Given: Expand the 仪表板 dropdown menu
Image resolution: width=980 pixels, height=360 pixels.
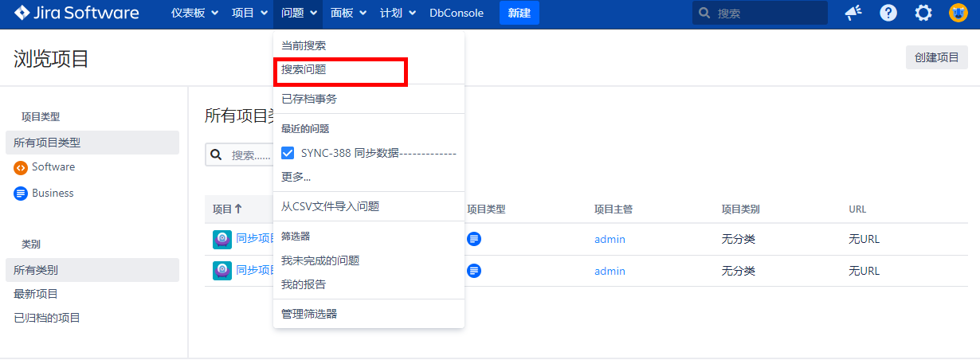Looking at the screenshot, I should click(194, 13).
